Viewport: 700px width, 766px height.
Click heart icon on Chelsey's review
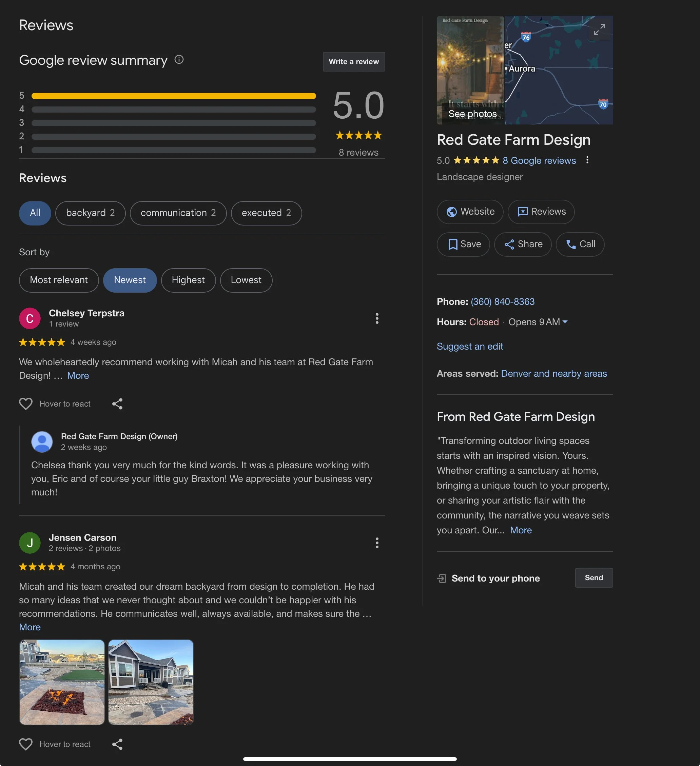click(26, 404)
